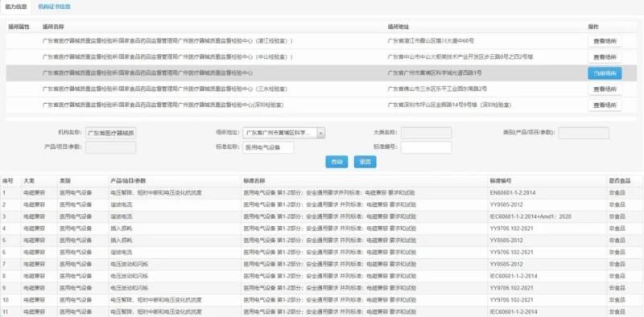Image resolution: width=644 pixels, height=317 pixels.
Task: Click into the empty 标准编号 field
Action: point(426,147)
